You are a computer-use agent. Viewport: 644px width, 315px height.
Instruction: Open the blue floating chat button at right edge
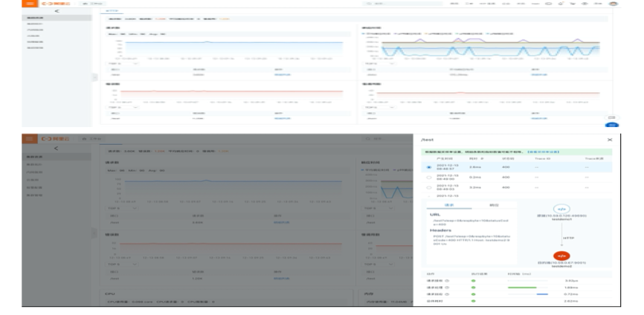coord(612,125)
